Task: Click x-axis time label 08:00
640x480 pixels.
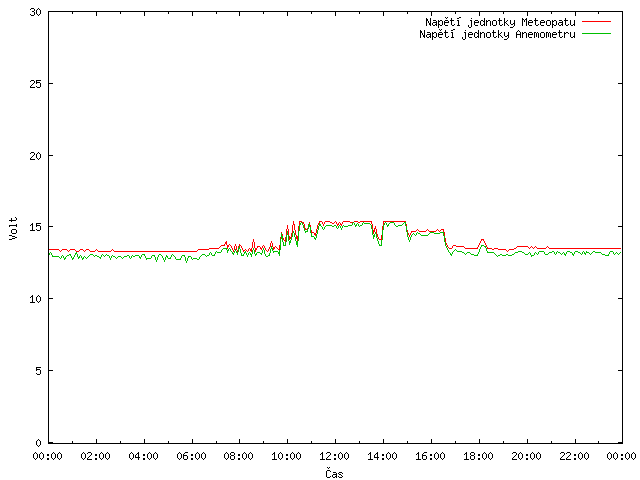Action: [x=239, y=456]
